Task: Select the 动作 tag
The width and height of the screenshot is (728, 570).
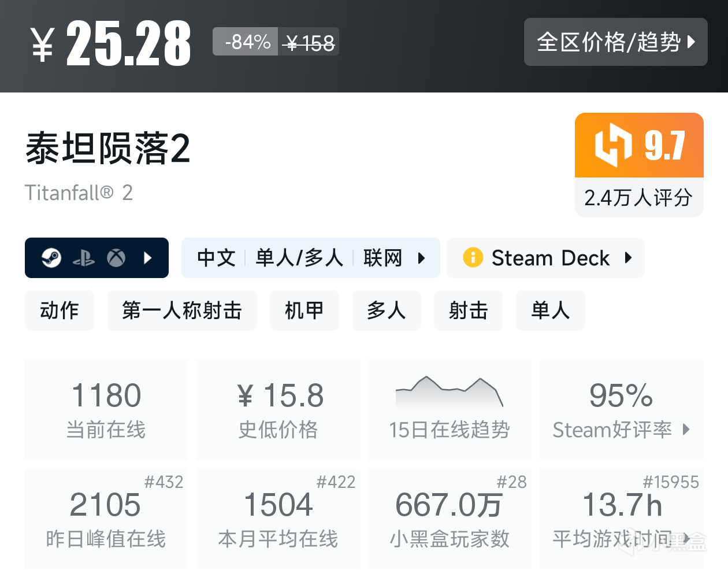Action: coord(59,310)
